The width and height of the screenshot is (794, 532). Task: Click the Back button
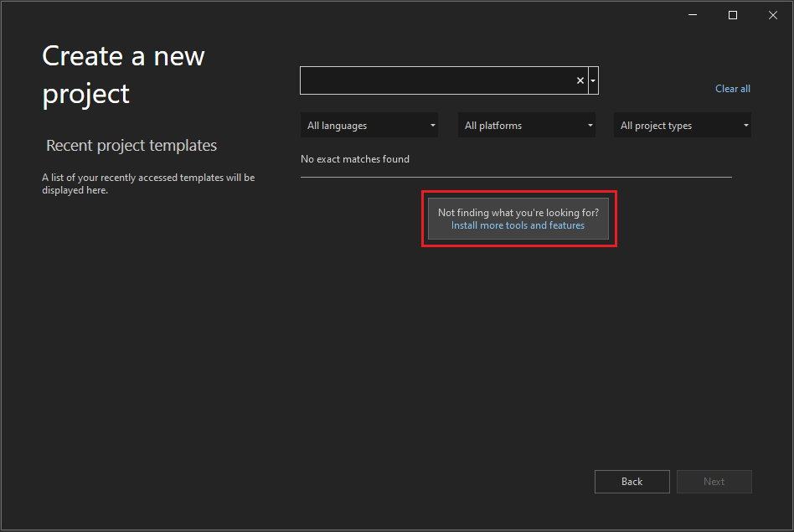coord(632,481)
